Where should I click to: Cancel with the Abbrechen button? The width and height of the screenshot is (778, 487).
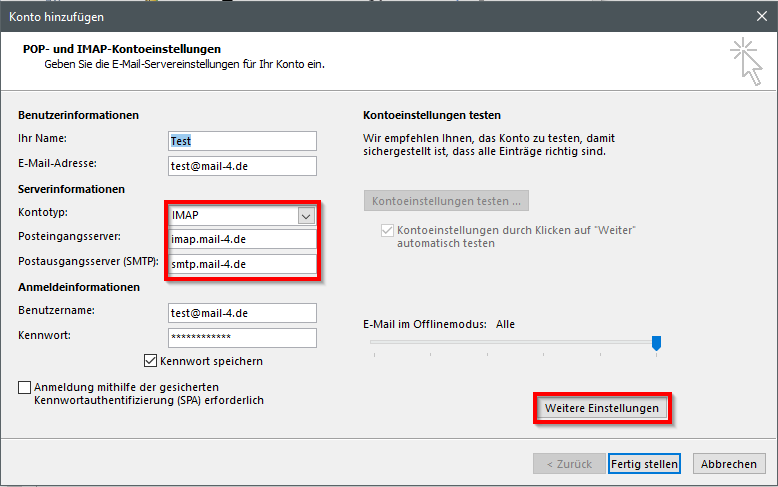pos(728,464)
